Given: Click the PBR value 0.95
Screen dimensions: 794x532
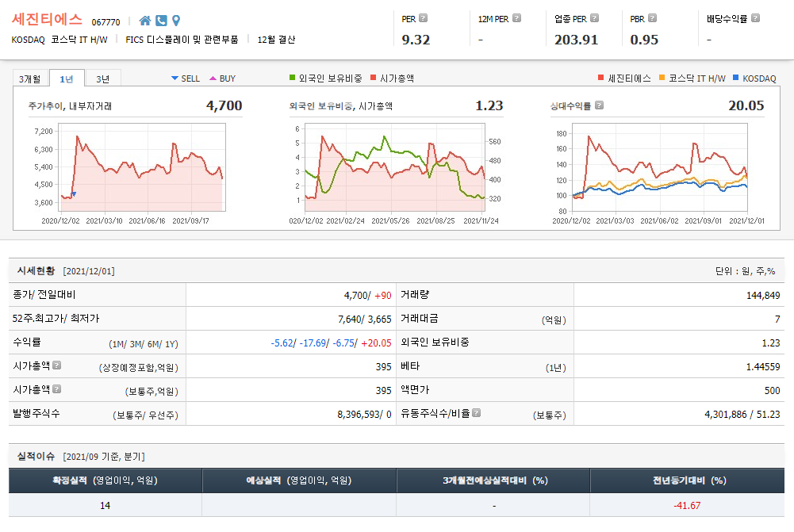Looking at the screenshot, I should click(644, 40).
